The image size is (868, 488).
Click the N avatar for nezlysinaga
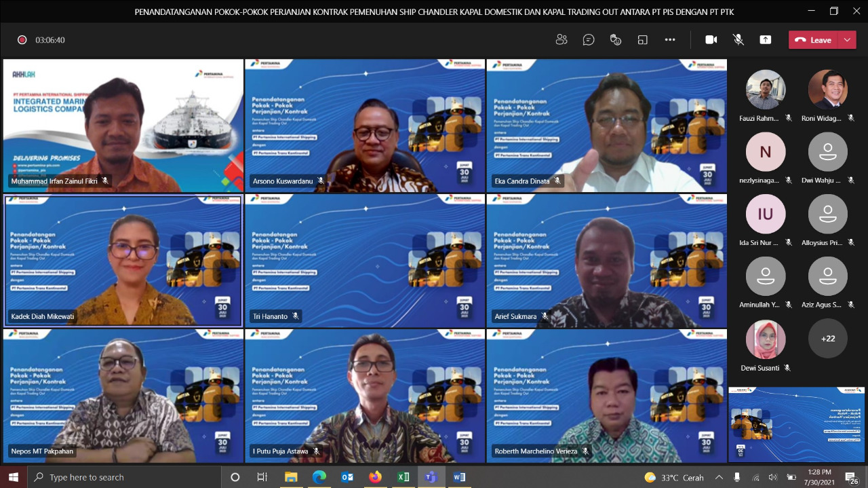tap(766, 152)
